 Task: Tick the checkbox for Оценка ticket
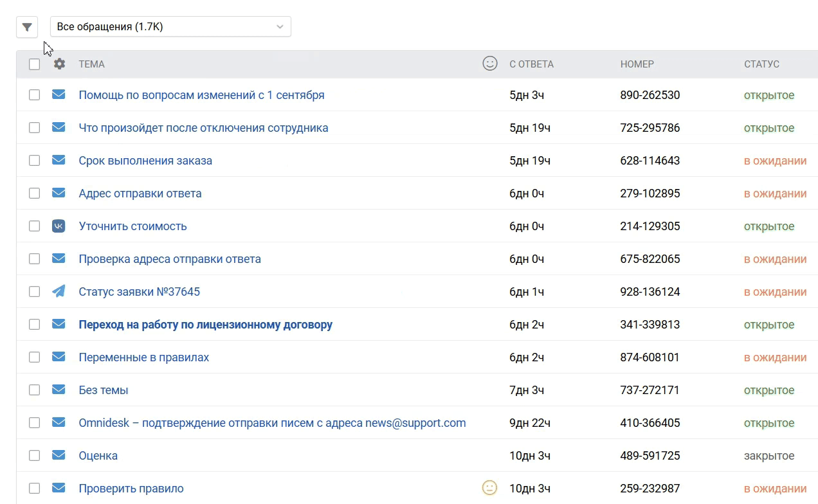[x=34, y=456]
